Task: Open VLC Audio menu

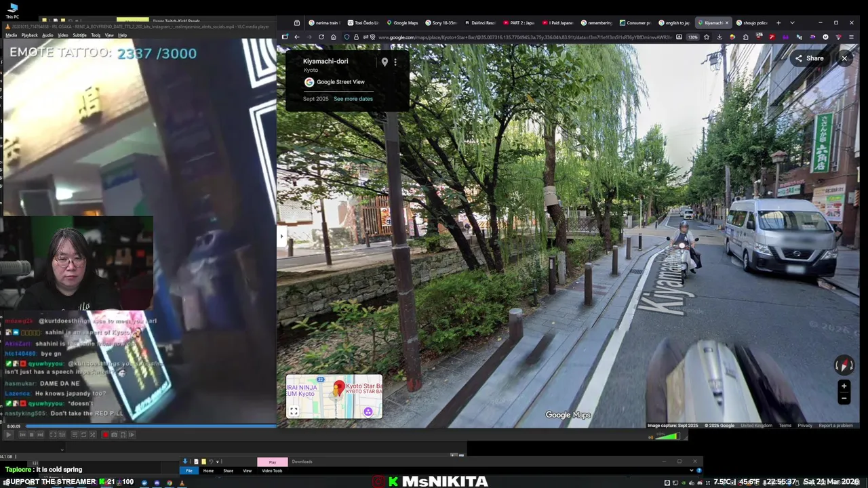Action: (x=47, y=35)
